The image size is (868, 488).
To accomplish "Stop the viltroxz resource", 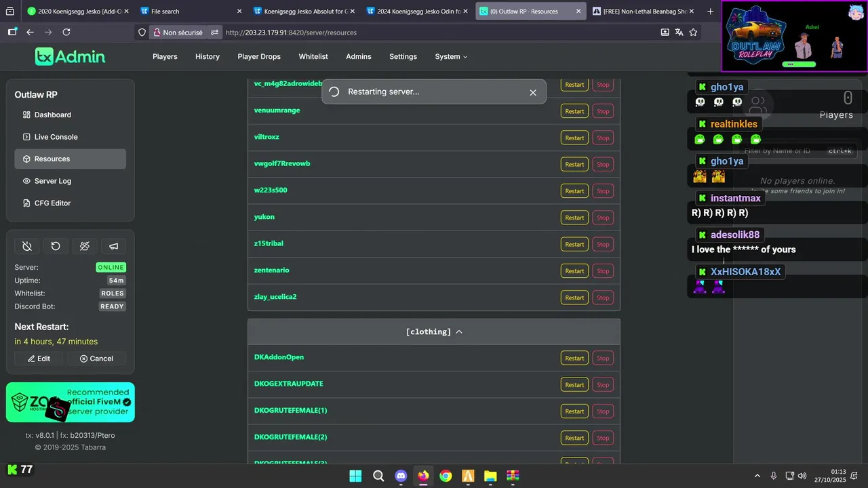I will (x=603, y=138).
